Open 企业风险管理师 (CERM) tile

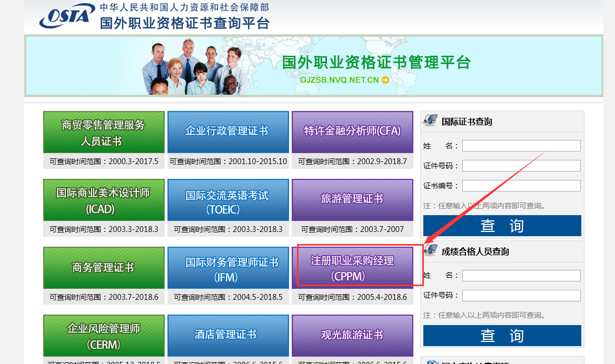(x=104, y=336)
